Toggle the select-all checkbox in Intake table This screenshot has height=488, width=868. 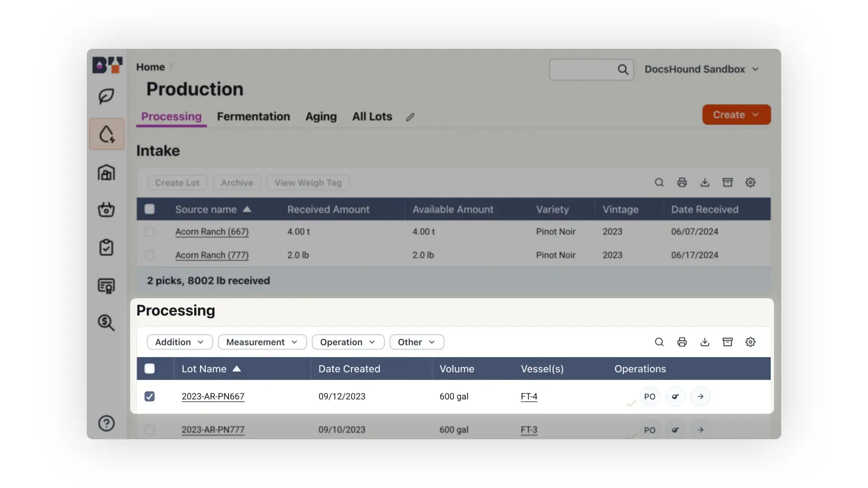coord(150,209)
